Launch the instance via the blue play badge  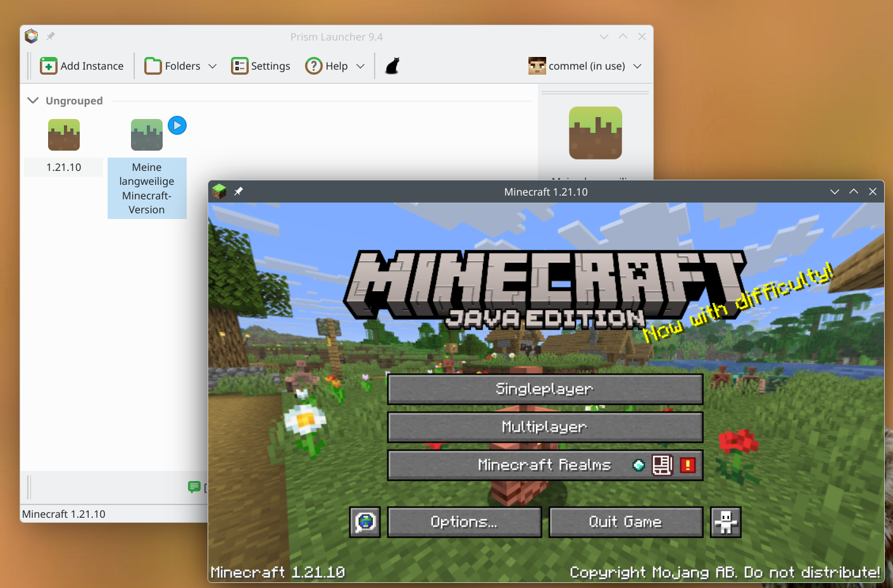pyautogui.click(x=177, y=125)
